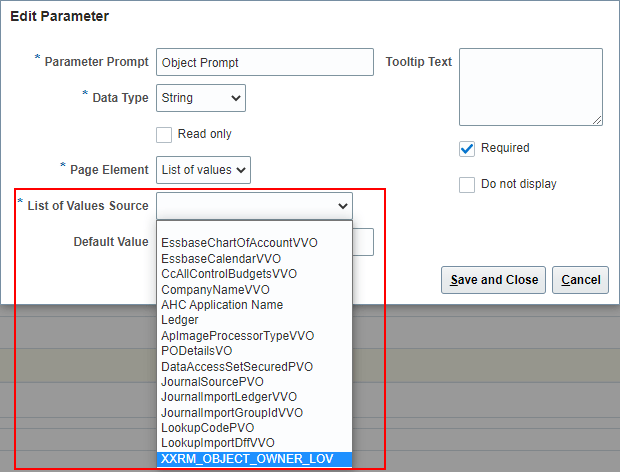Screen dimensions: 620x472
Task: Open the Data Type dropdown
Action: pyautogui.click(x=201, y=98)
